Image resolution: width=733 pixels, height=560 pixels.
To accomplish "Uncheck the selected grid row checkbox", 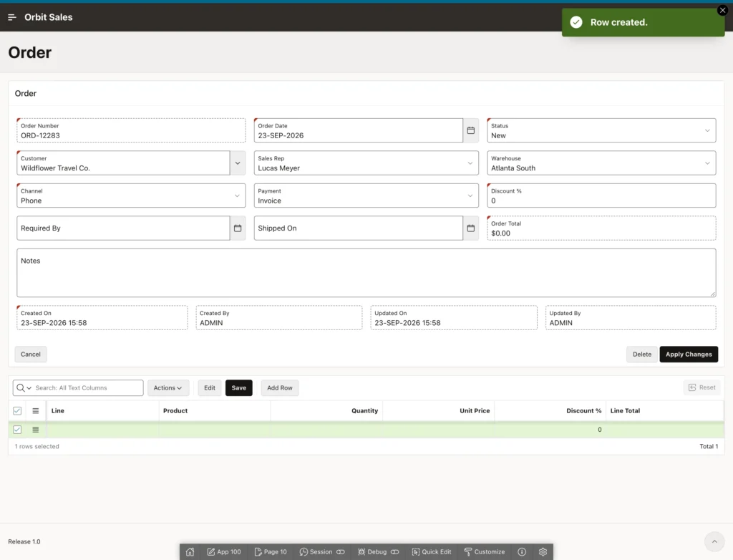I will click(17, 430).
